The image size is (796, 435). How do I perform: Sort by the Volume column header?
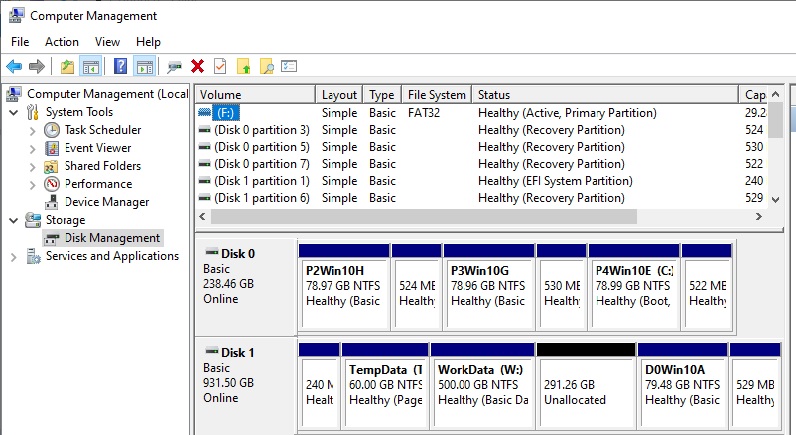tap(255, 94)
